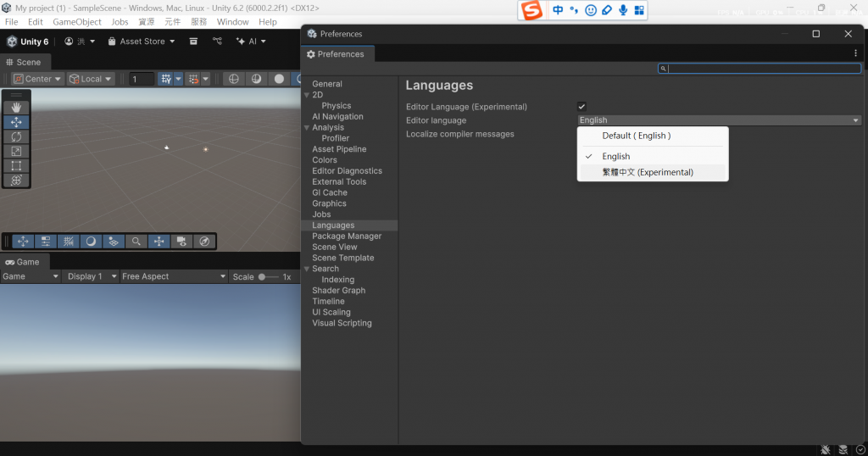Toggle the Tool Settings overlay icon

click(46, 242)
